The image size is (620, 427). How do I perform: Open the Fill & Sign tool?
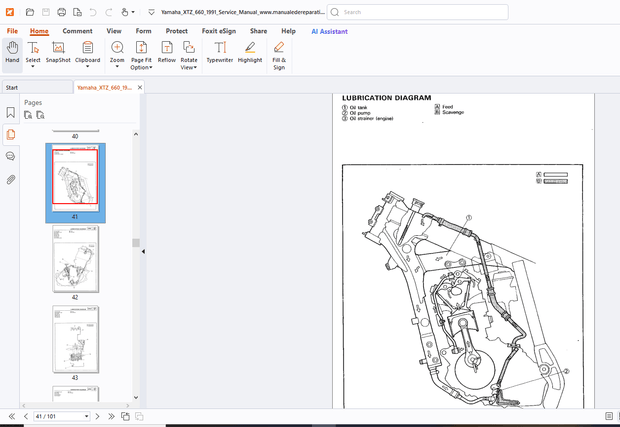click(279, 55)
